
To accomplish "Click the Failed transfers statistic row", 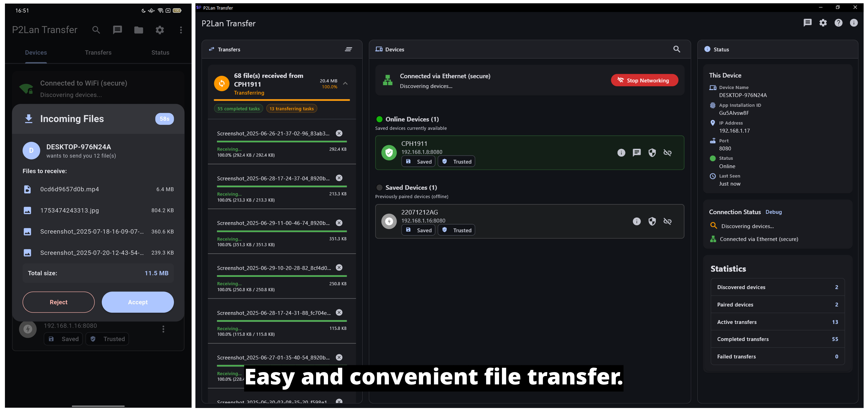I will pyautogui.click(x=778, y=356).
